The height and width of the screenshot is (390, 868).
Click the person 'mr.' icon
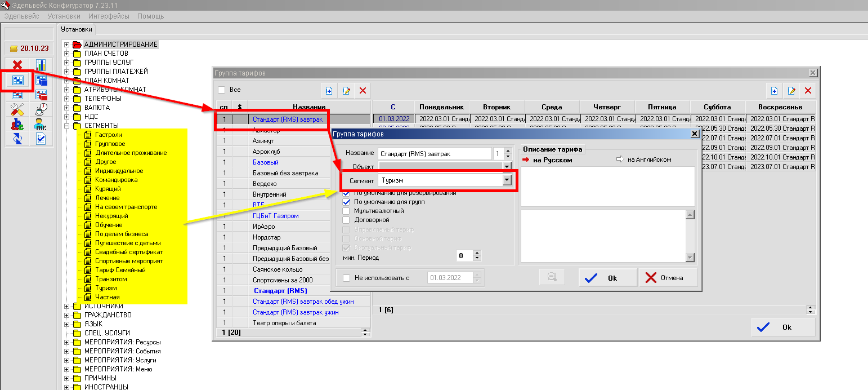41,124
